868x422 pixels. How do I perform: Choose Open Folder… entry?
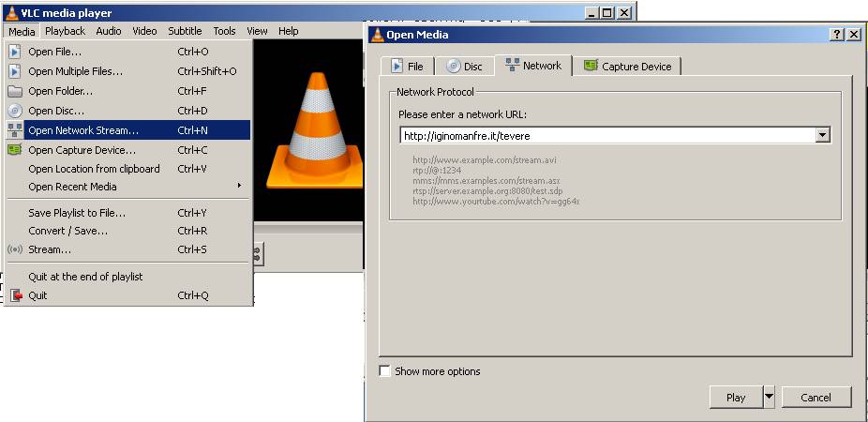(127, 91)
